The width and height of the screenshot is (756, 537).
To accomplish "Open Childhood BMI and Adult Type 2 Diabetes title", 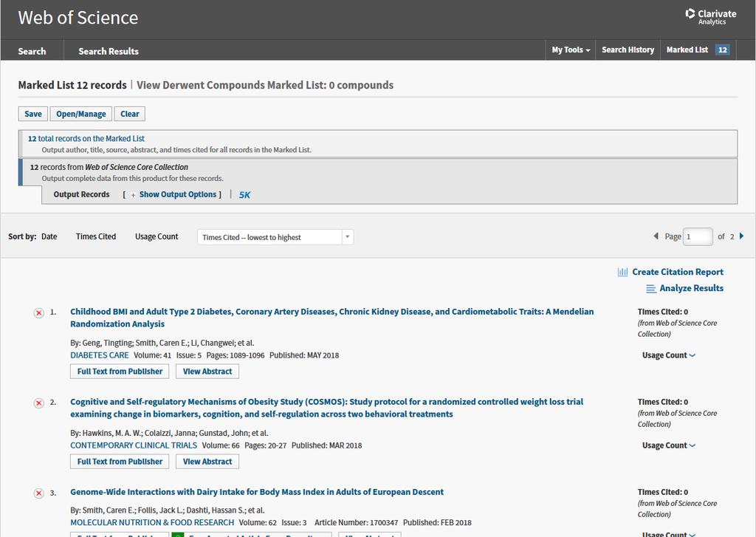I will pos(332,318).
